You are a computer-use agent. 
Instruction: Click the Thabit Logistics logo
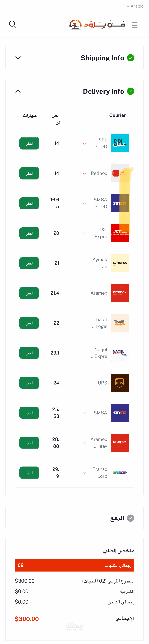120,323
